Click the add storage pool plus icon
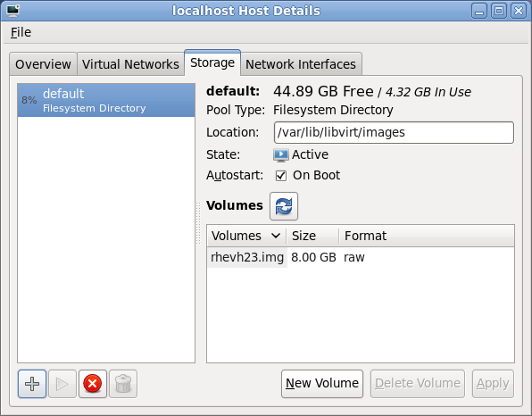Screen dimensions: 532x416 [32, 384]
